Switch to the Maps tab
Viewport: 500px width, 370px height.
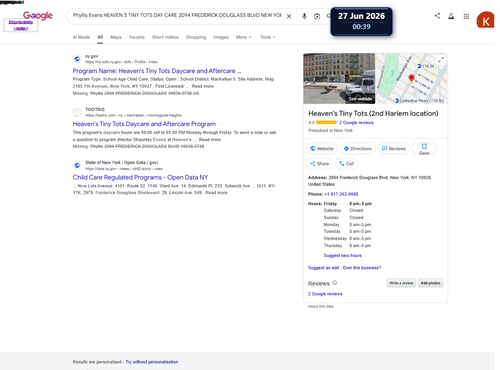point(116,37)
